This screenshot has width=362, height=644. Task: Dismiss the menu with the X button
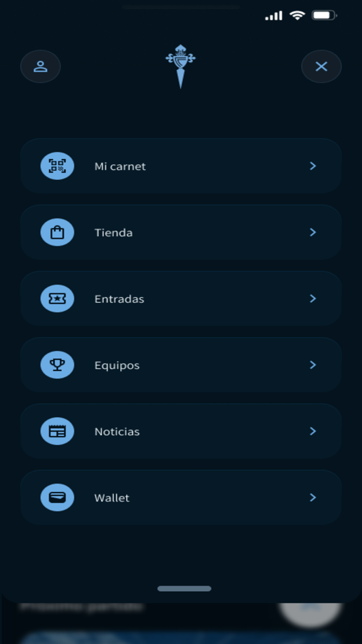(321, 66)
